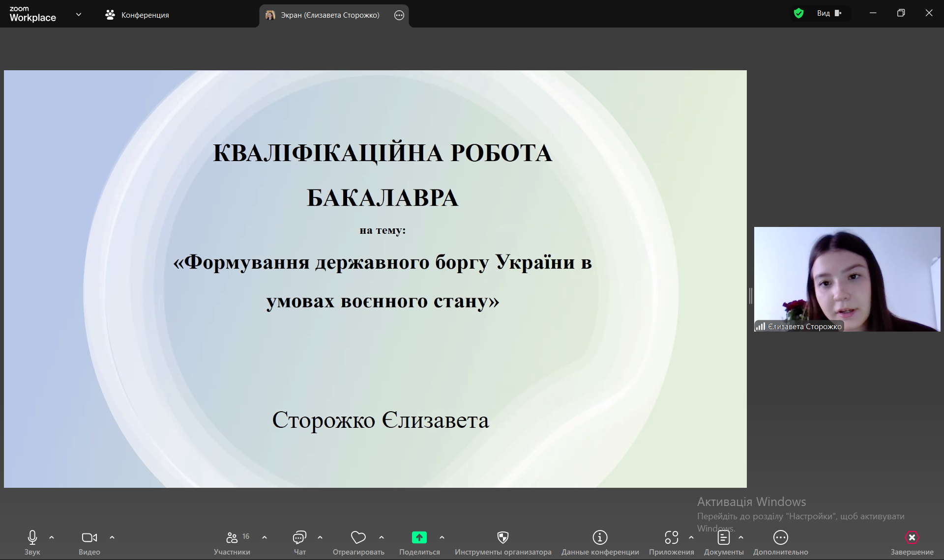
Task: Open the Apps icon
Action: click(671, 538)
